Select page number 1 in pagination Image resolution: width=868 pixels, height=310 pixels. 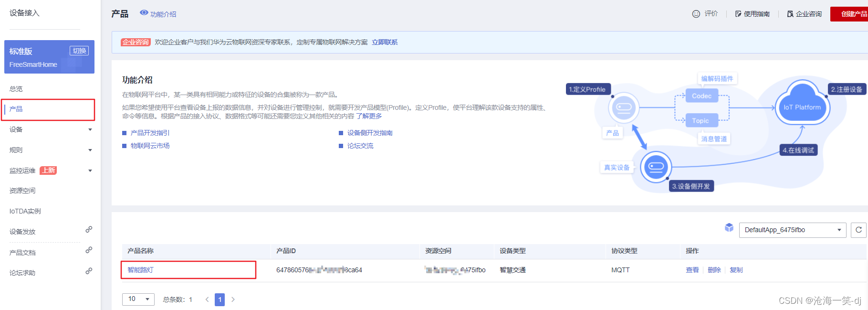(x=220, y=299)
